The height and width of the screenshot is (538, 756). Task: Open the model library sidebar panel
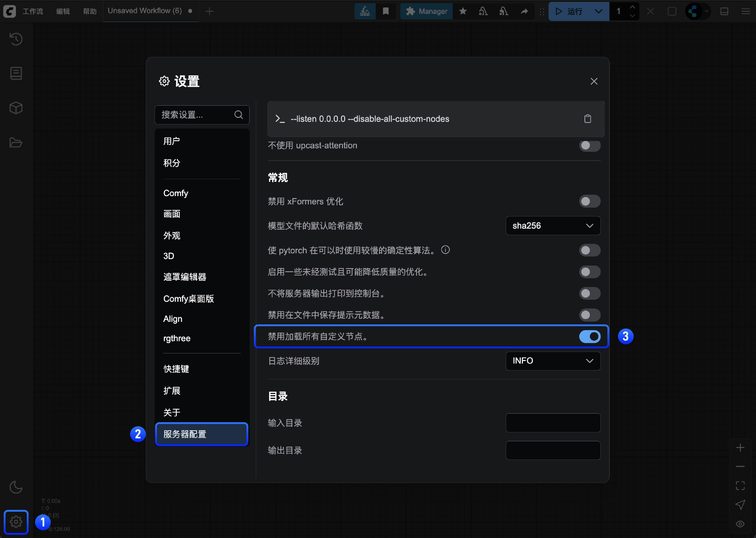15,108
